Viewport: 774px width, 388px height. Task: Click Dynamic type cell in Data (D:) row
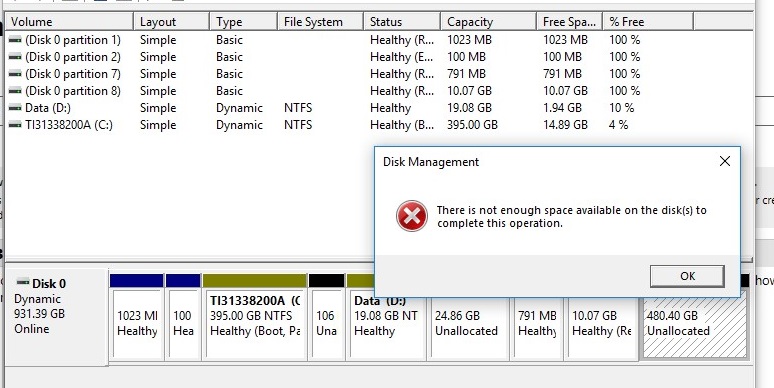pos(239,108)
